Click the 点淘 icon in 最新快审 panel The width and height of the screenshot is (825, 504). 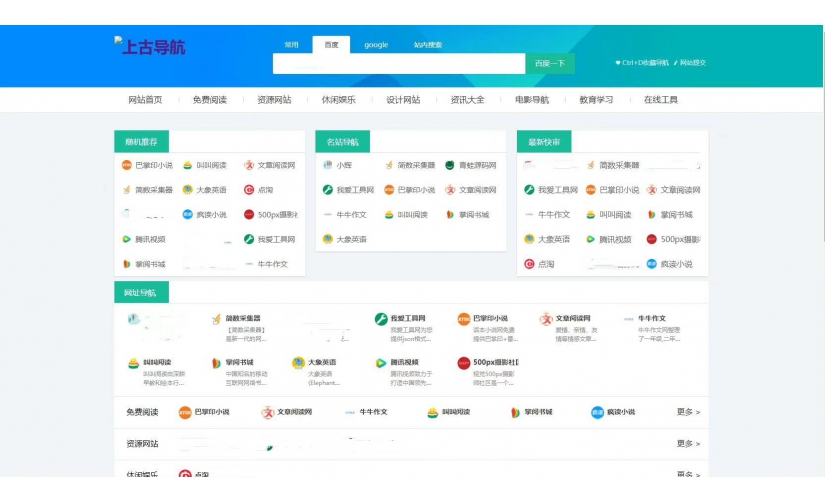(x=529, y=264)
